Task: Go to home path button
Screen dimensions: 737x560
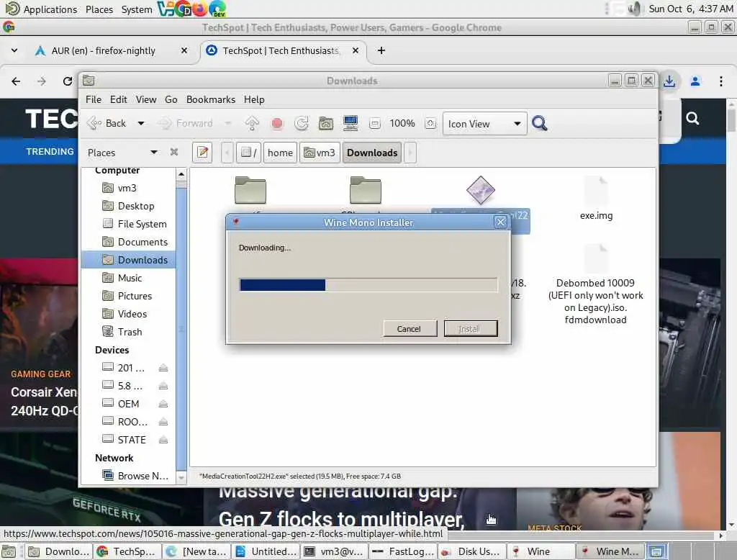Action: pos(280,153)
